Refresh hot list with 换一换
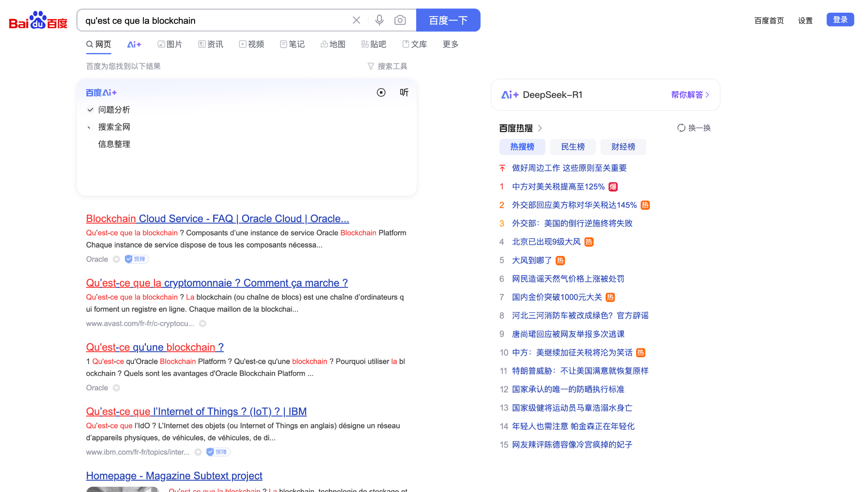The height and width of the screenshot is (492, 868). [x=694, y=128]
